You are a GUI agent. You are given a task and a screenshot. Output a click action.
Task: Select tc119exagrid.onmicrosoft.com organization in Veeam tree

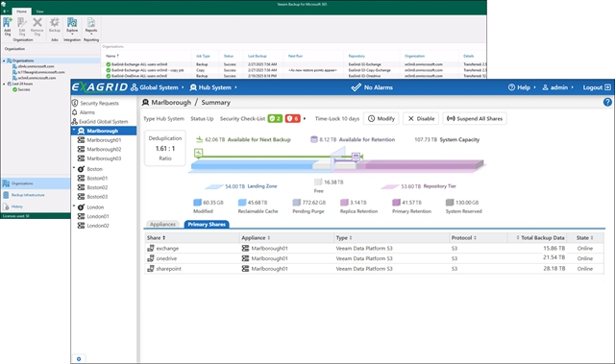(x=38, y=72)
